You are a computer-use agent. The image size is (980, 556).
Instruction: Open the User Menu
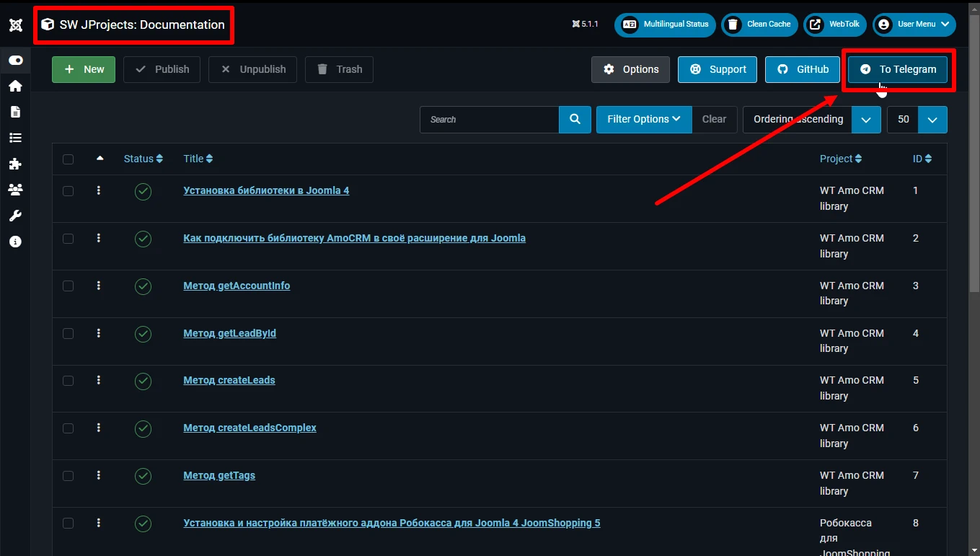tap(914, 25)
